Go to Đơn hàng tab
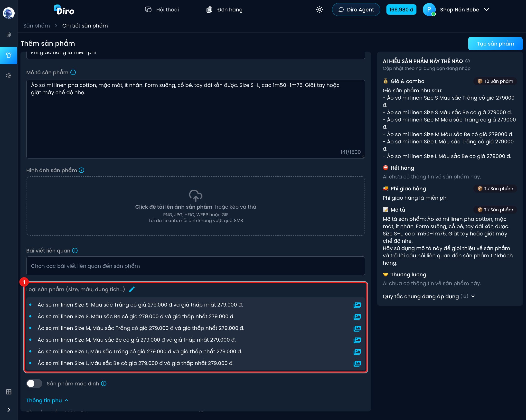The height and width of the screenshot is (420, 526). (x=224, y=9)
